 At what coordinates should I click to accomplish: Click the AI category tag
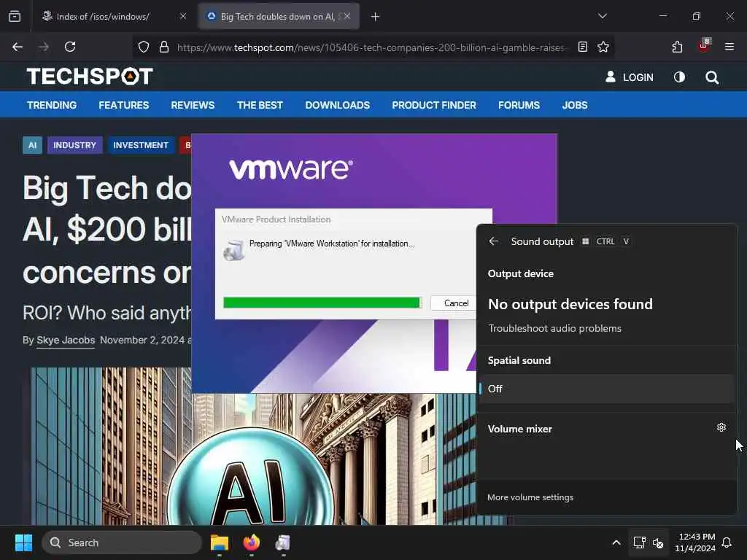coord(32,145)
